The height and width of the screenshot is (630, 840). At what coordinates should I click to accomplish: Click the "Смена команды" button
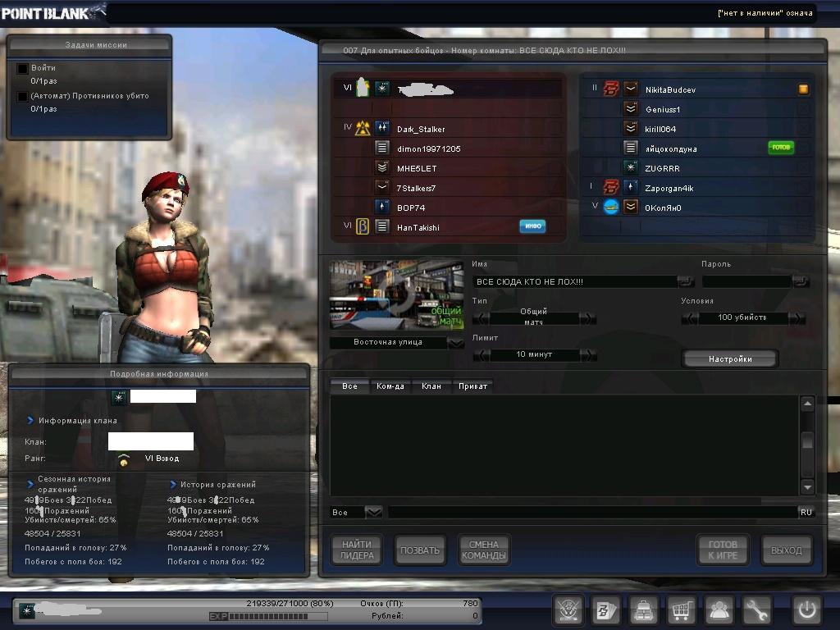pyautogui.click(x=483, y=550)
